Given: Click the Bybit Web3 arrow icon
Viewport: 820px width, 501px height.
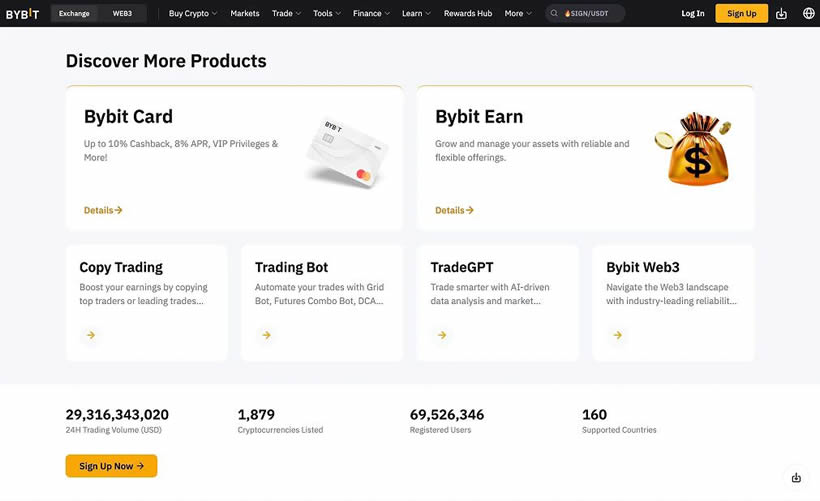Looking at the screenshot, I should 618,335.
